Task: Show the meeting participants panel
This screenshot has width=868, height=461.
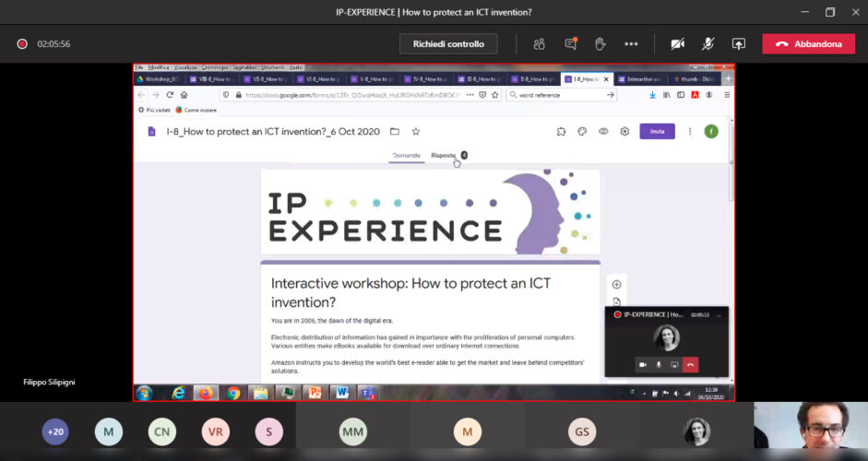Action: point(539,44)
